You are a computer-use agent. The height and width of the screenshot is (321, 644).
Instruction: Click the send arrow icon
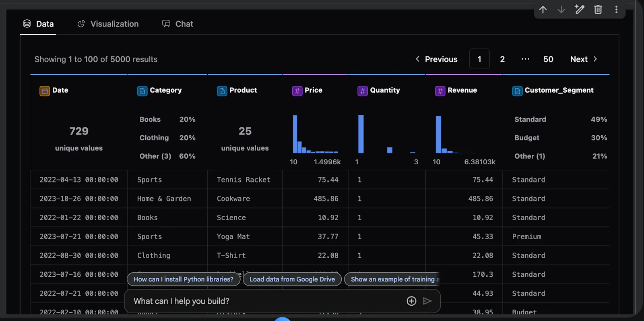[427, 301]
